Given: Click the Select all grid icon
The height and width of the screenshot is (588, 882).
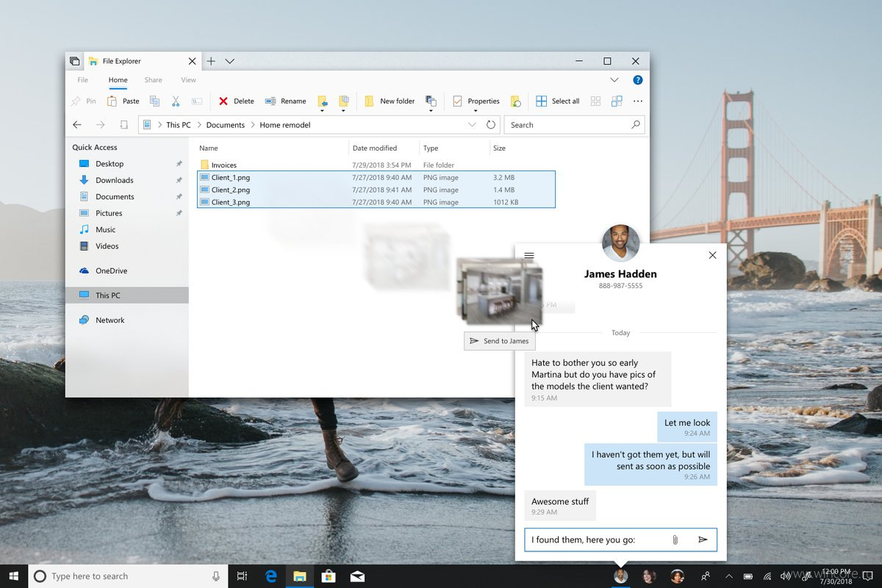Looking at the screenshot, I should [x=541, y=101].
